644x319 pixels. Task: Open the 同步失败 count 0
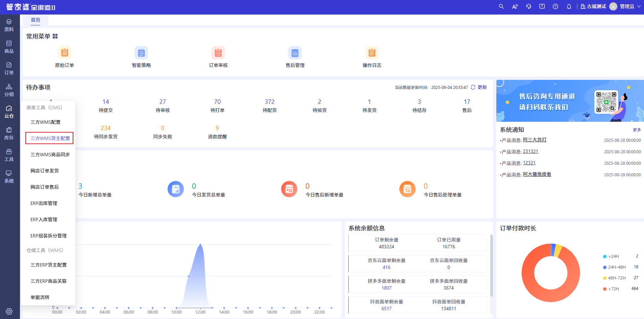(x=163, y=128)
